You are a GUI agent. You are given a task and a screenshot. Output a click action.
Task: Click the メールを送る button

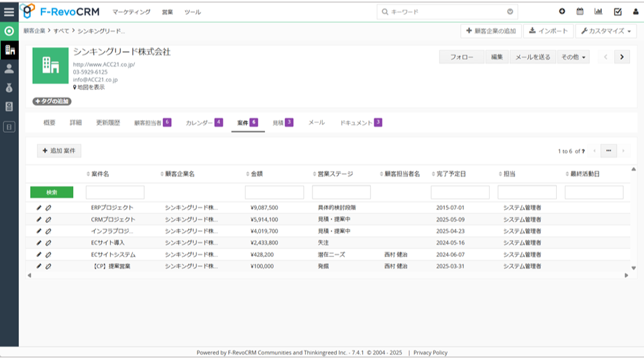pyautogui.click(x=533, y=57)
